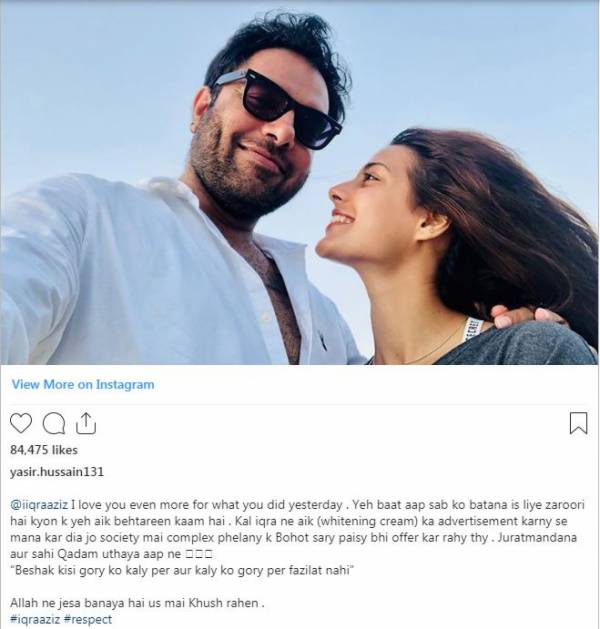Follow the @iiqraaziz mention link
This screenshot has height=629, width=600.
point(39,505)
